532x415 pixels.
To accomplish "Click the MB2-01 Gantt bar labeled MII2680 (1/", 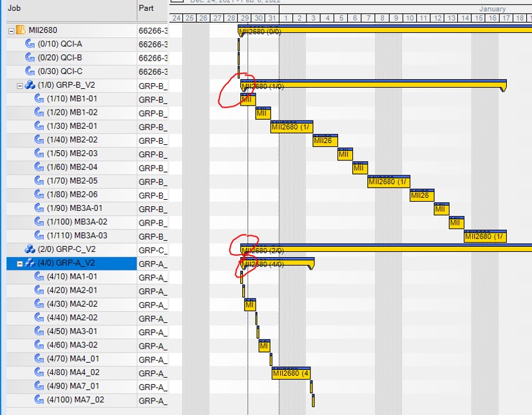I will tap(292, 126).
